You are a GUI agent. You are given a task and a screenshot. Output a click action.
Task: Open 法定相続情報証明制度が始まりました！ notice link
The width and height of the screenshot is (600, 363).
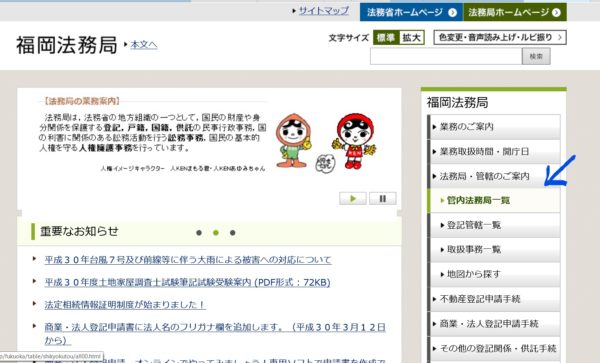[x=125, y=305]
